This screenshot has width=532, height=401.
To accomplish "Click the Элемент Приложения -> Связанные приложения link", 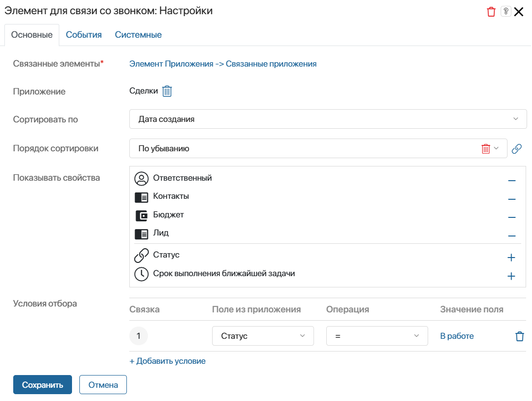I will [223, 64].
